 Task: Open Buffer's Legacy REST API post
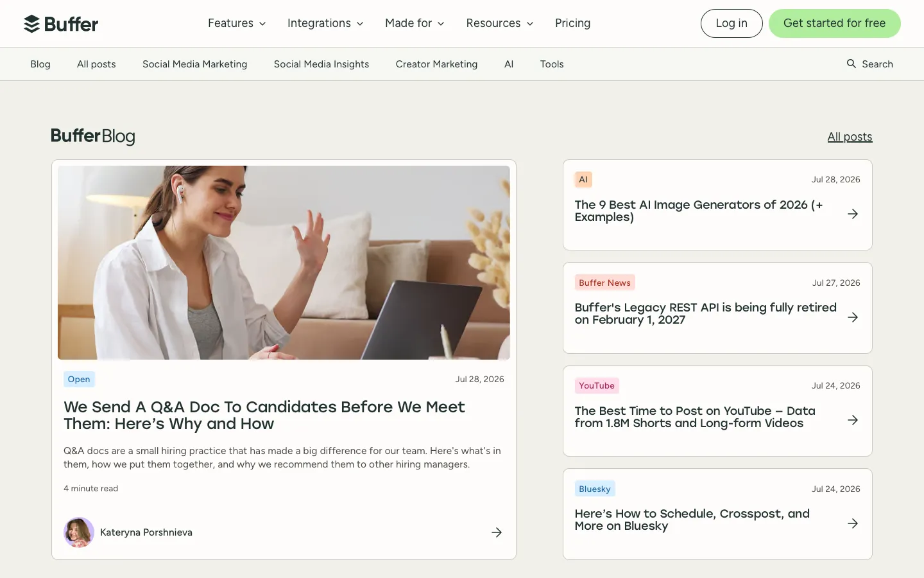tap(706, 313)
